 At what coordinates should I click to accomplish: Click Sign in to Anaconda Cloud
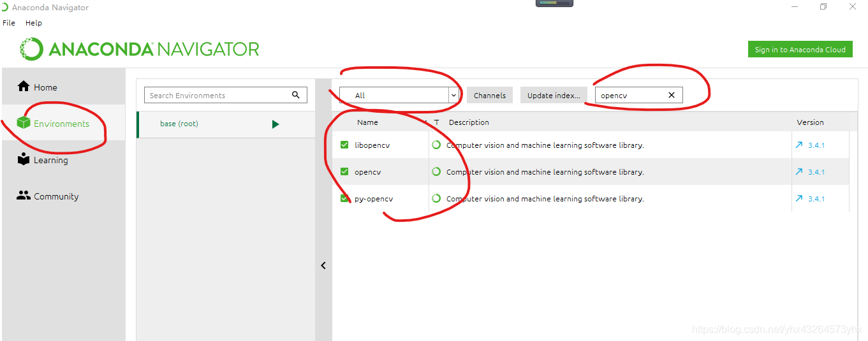(800, 50)
